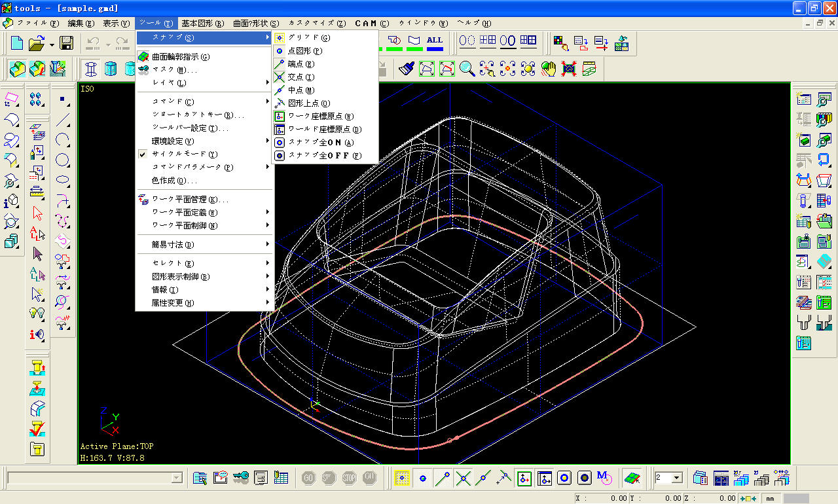
Task: Select the arc tool in left toolbar
Action: click(63, 140)
